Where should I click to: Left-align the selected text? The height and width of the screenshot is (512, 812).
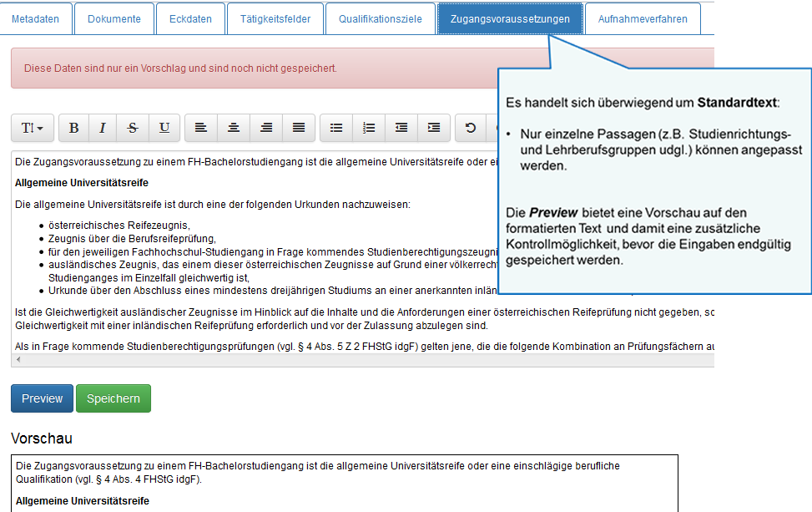click(x=200, y=128)
